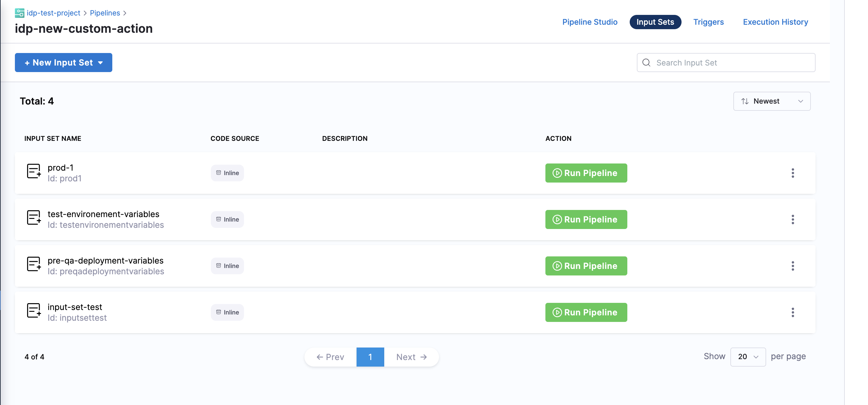This screenshot has width=868, height=405.
Task: Open the 20 per page dropdown
Action: click(747, 357)
